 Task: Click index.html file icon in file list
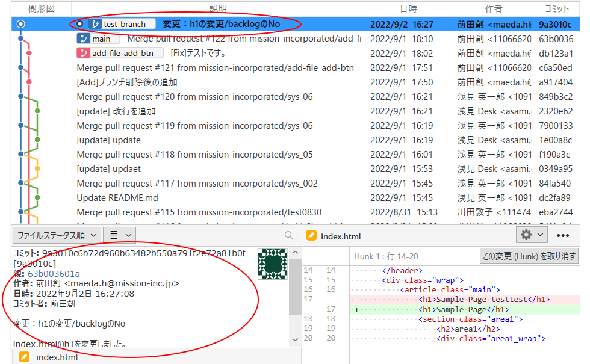click(x=25, y=357)
